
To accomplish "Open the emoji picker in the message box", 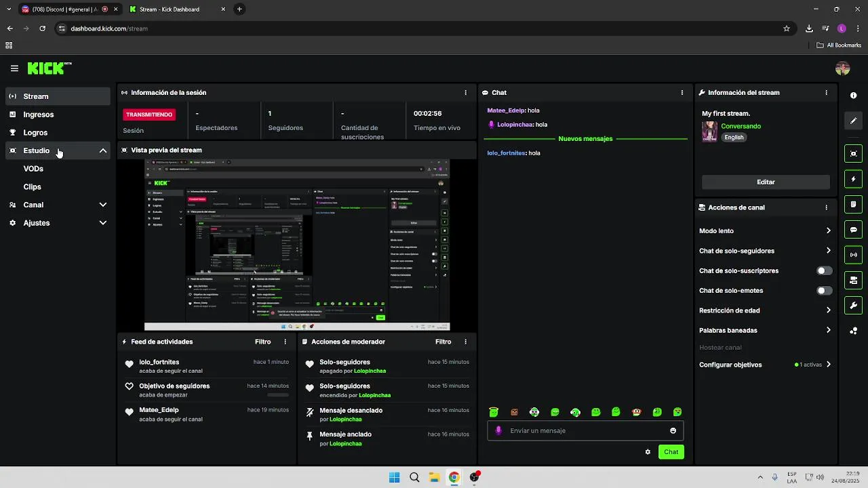I will [x=673, y=431].
